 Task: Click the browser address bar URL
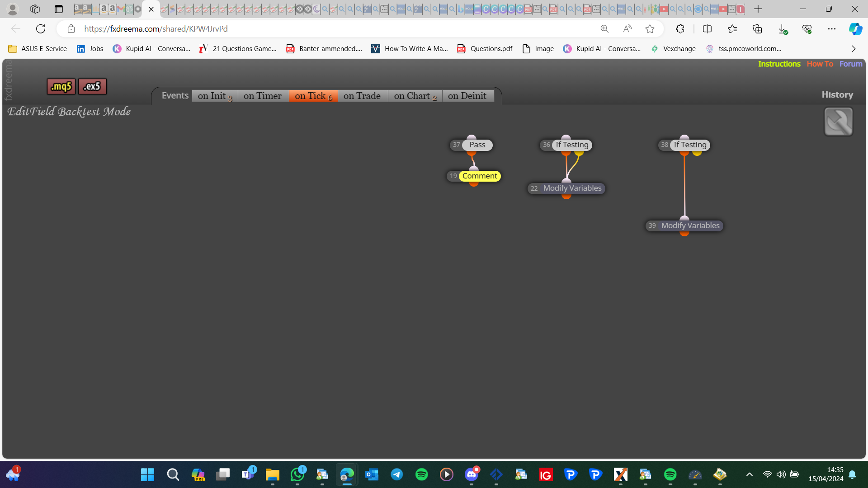pyautogui.click(x=156, y=29)
